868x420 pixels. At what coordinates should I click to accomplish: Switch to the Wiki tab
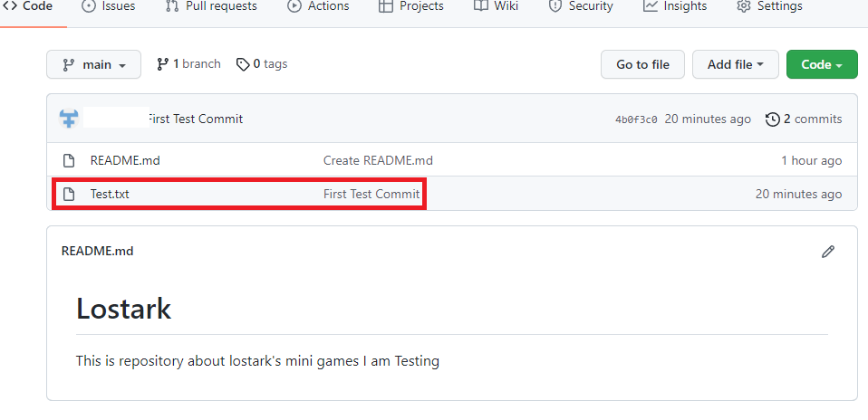pos(496,6)
